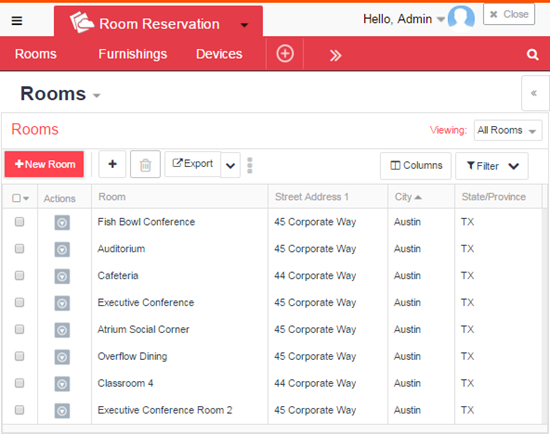Click the New Room button
This screenshot has width=550, height=434.
44,164
